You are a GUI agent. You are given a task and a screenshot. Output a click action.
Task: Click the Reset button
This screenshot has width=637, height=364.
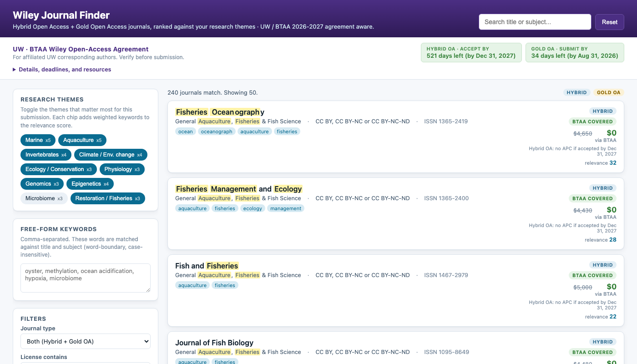click(610, 22)
